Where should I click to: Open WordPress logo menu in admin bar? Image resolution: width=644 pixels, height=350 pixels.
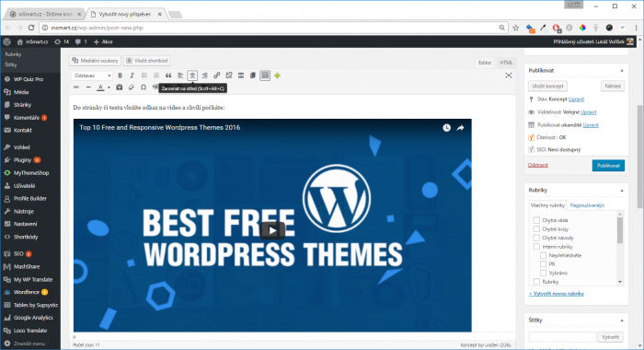[x=6, y=41]
